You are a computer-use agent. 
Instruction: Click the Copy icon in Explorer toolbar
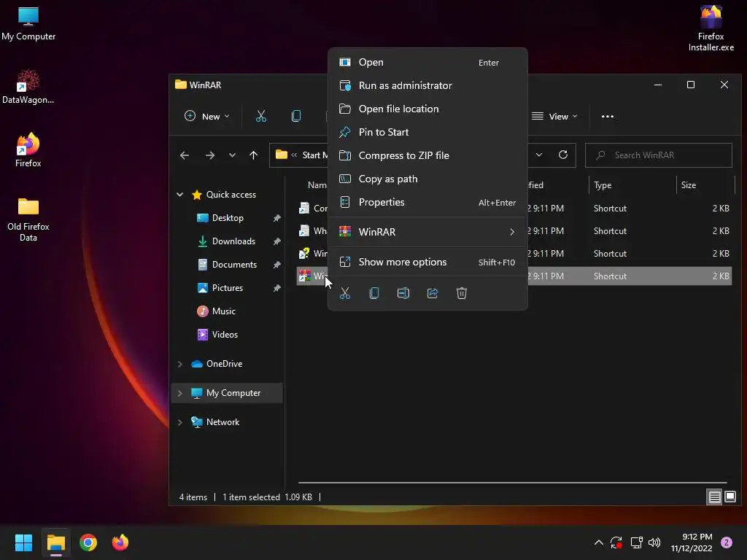click(x=296, y=116)
